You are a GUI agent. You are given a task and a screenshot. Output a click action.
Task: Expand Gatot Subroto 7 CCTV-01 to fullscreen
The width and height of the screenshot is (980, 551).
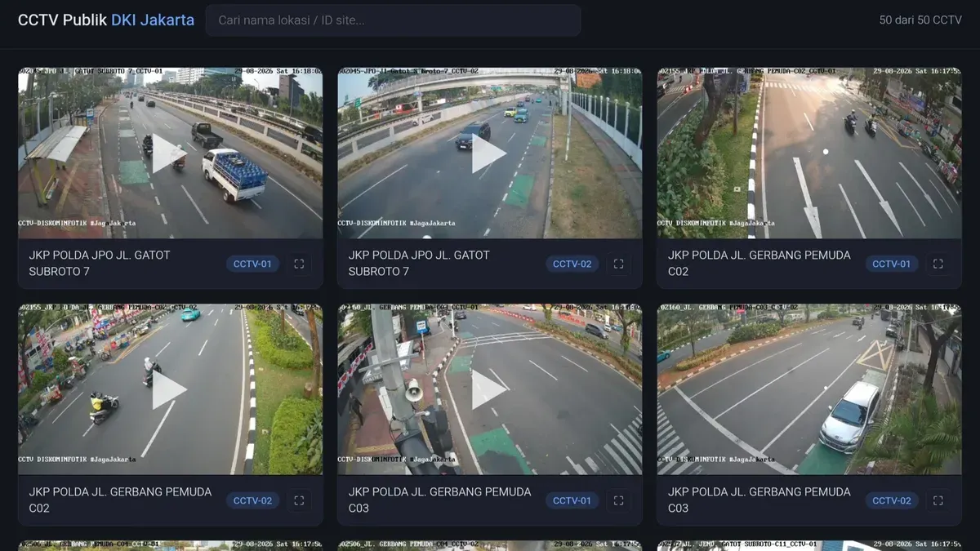pos(299,264)
